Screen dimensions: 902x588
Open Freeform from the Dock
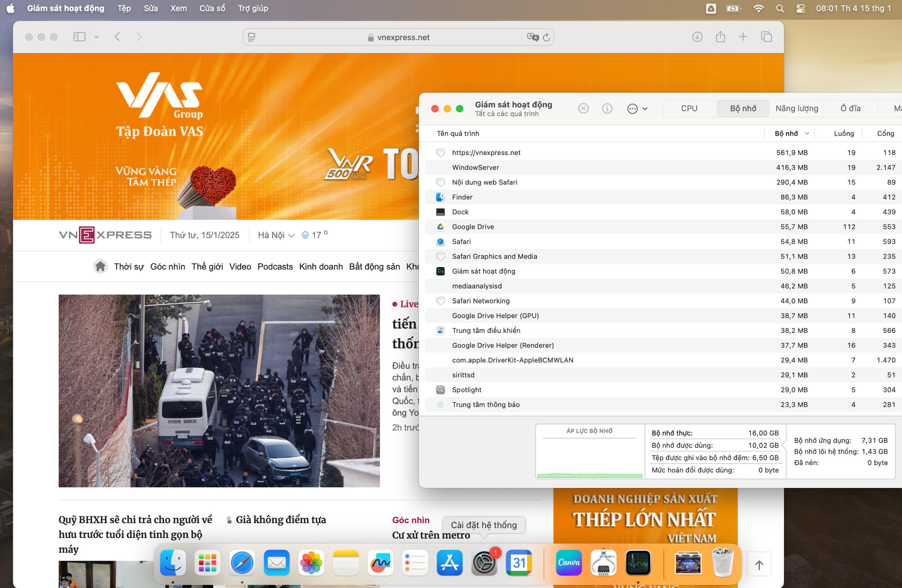pos(380,562)
